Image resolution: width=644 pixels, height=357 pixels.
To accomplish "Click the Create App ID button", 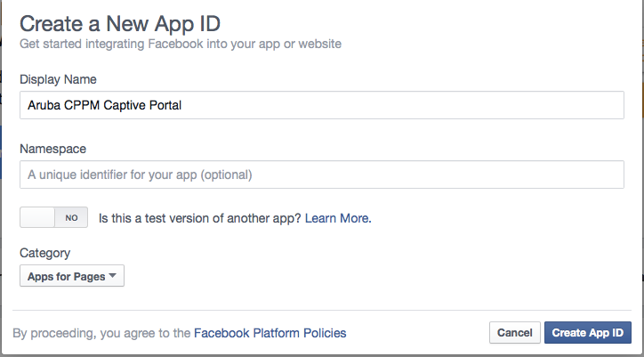I will (x=588, y=332).
